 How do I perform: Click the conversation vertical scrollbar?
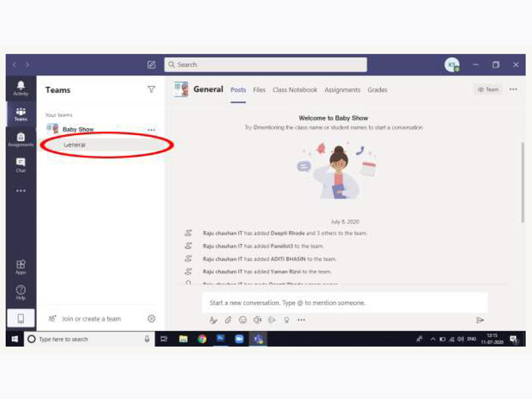[x=523, y=182]
